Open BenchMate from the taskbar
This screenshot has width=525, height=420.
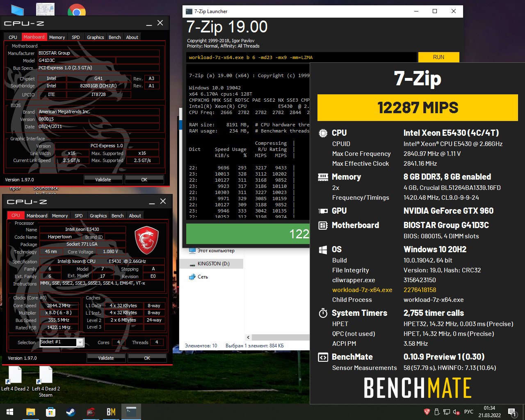(111, 412)
